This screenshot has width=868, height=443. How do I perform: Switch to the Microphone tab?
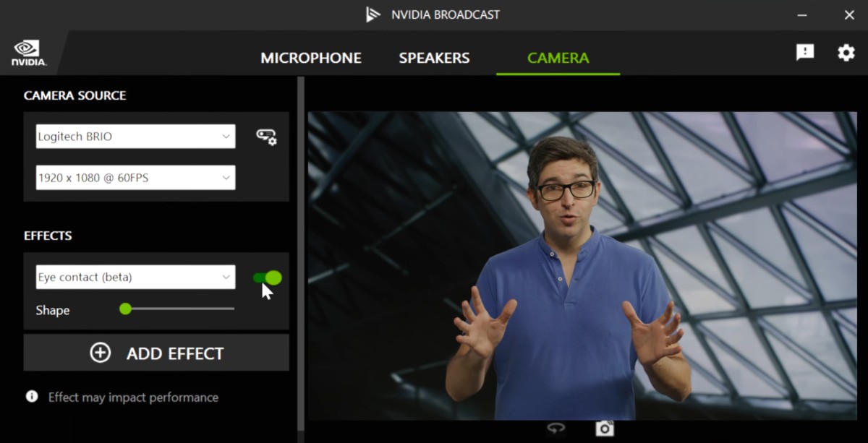click(x=311, y=58)
